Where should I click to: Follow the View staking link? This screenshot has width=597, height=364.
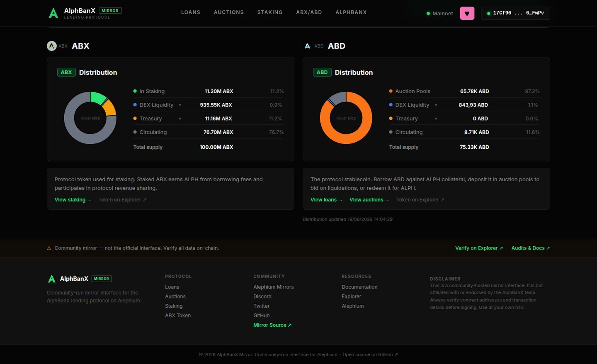[x=73, y=200]
